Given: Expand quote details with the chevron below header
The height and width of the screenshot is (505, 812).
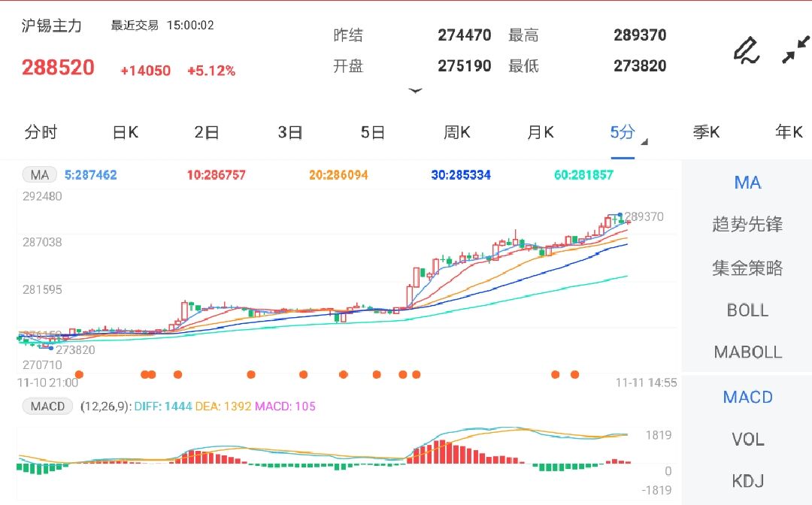Looking at the screenshot, I should click(x=415, y=92).
